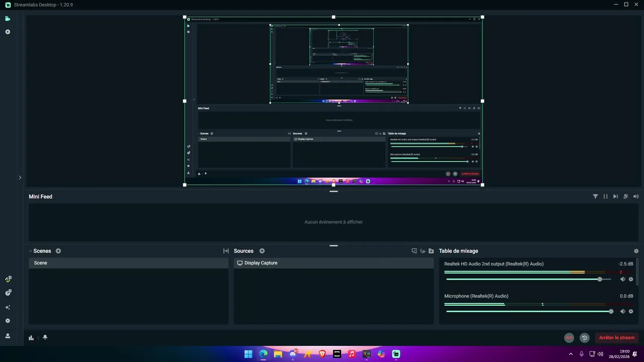Screen dimensions: 644x362
Task: Click the first sidebar icon above the settings gear
Action: click(x=8, y=279)
